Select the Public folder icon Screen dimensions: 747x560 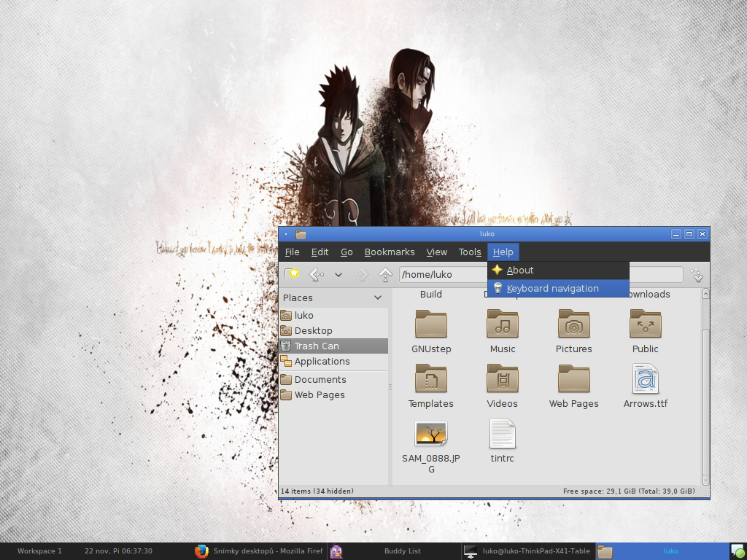tap(645, 324)
